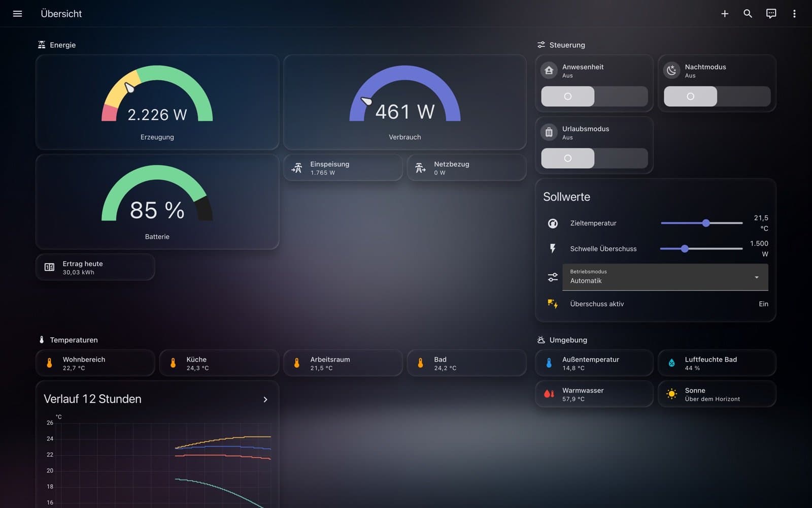812x508 pixels.
Task: Click the Betriebsmodus tune icon
Action: click(553, 277)
